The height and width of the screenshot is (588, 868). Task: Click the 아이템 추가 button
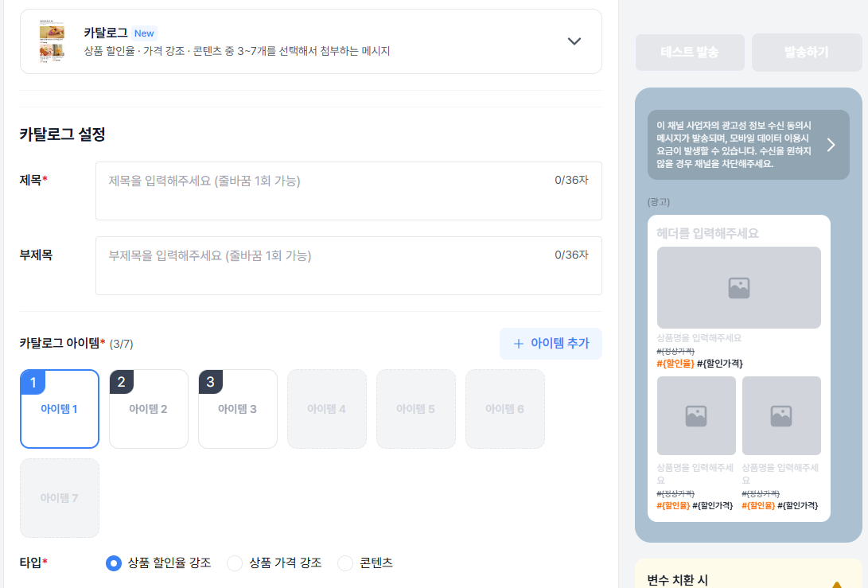pyautogui.click(x=551, y=344)
